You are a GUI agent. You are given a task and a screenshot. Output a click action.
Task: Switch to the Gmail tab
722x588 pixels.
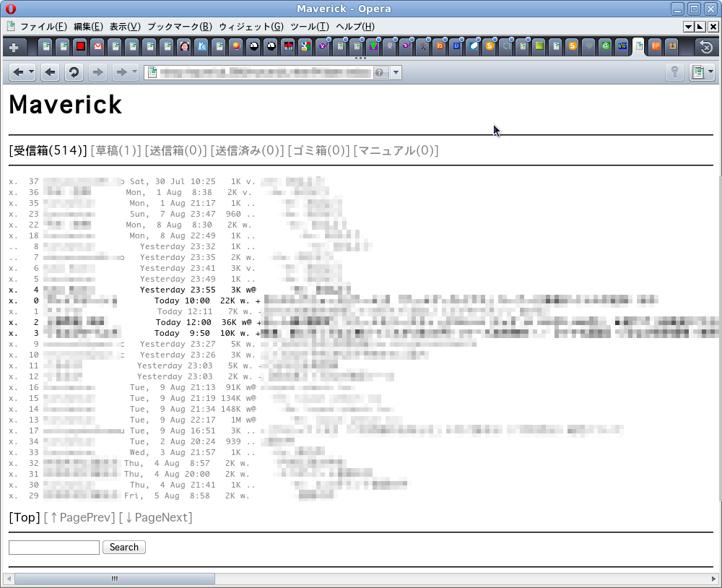point(97,47)
